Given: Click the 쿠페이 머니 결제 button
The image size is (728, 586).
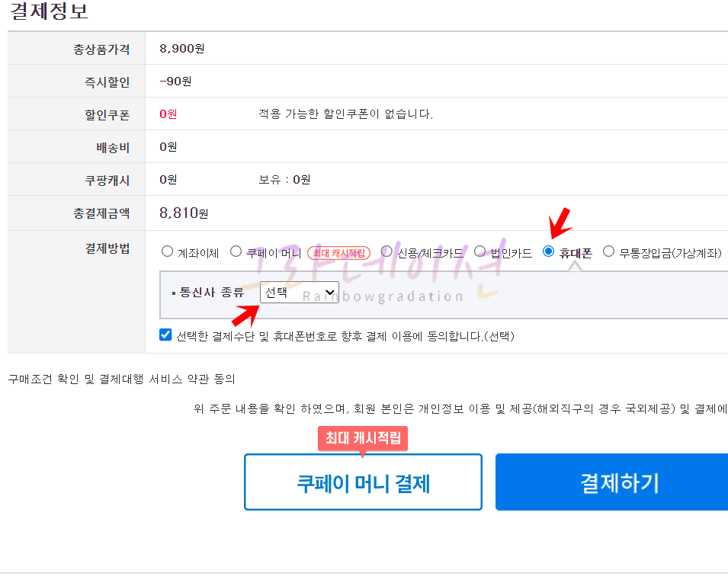Looking at the screenshot, I should 363,482.
